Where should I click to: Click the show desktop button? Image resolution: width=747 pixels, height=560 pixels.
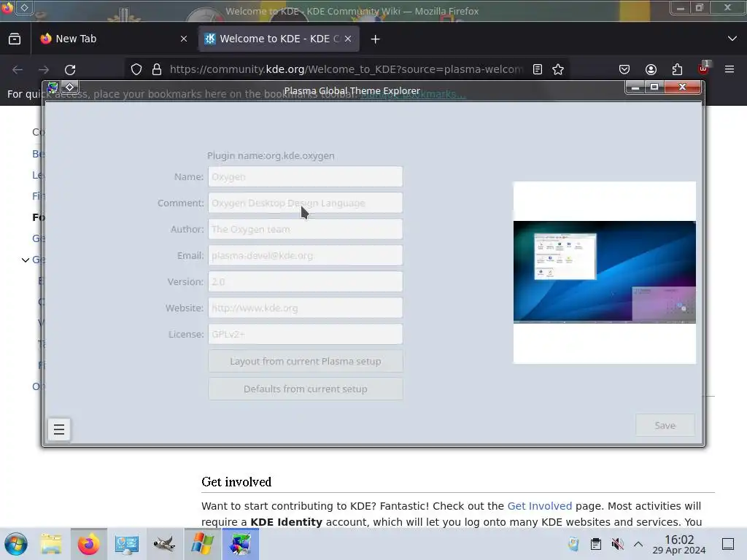[728, 544]
